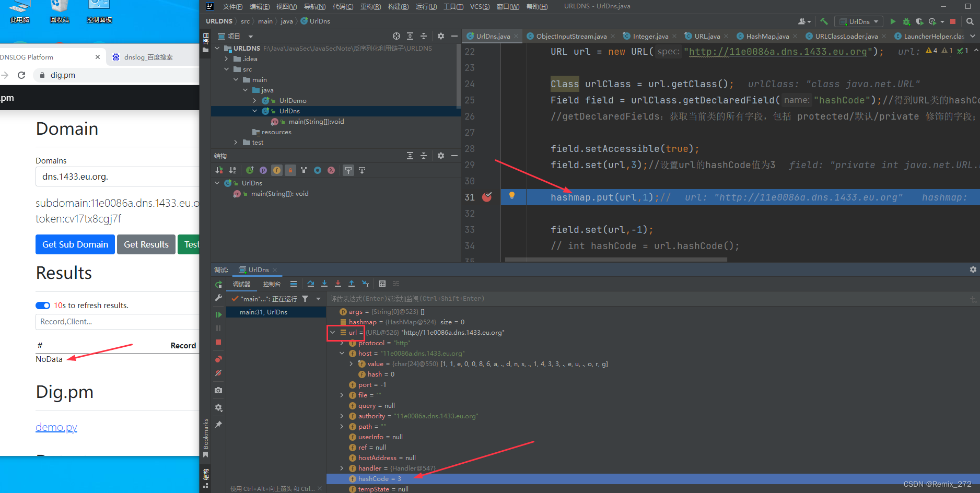The height and width of the screenshot is (493, 980).
Task: Click breakpoint marker on line 31
Action: pyautogui.click(x=487, y=197)
